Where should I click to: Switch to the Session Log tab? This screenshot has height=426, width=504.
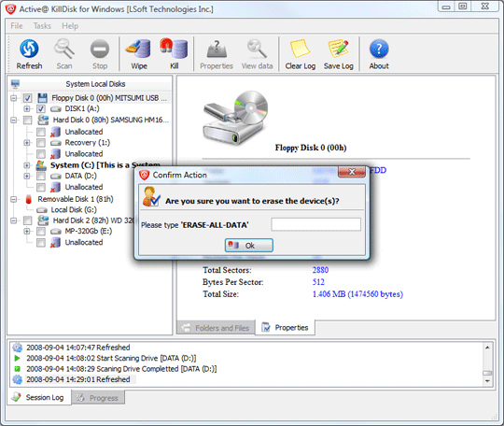coord(38,398)
